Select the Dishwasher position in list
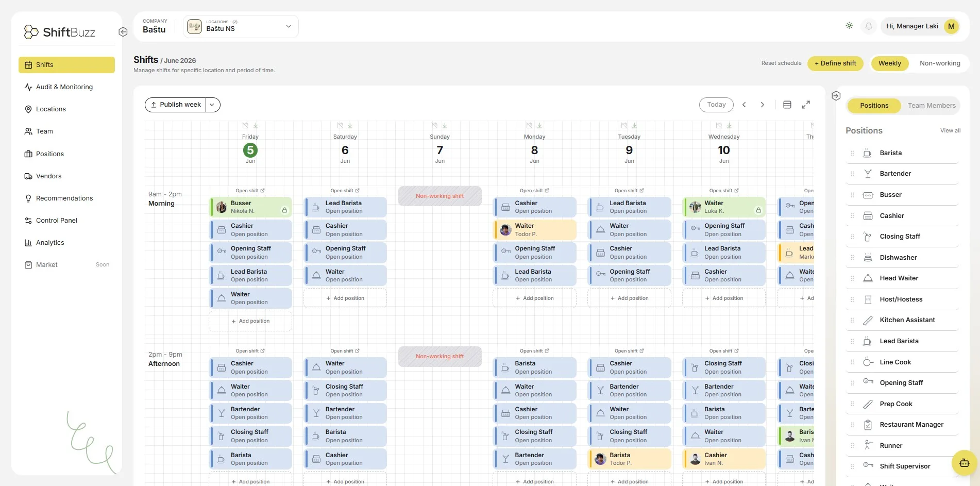This screenshot has width=980, height=486. 902,258
